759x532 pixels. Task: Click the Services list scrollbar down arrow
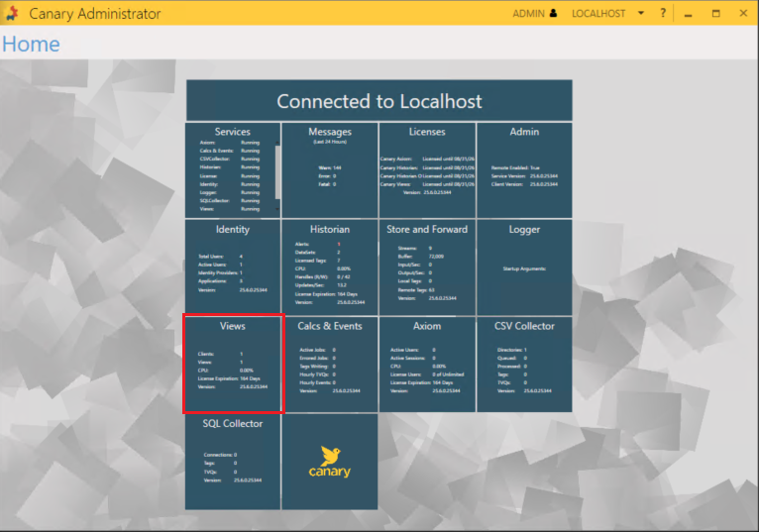277,209
